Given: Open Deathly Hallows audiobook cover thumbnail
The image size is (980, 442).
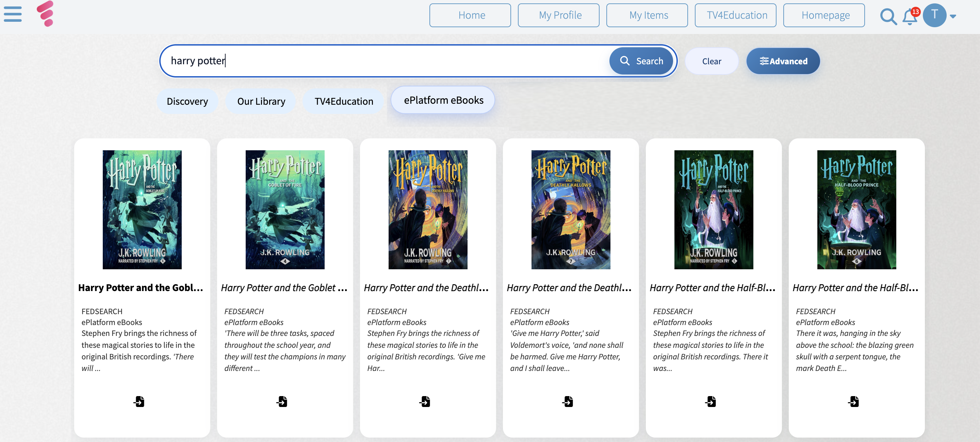Looking at the screenshot, I should [x=428, y=209].
